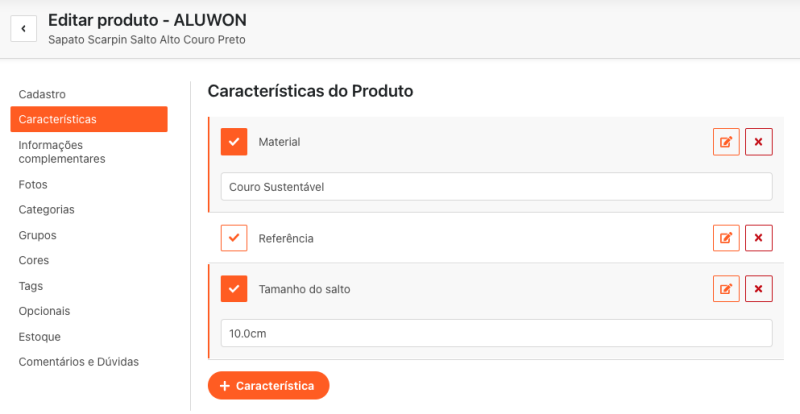Screen dimensions: 800x414
Task: Toggle the Referência checkbox
Action: (234, 238)
